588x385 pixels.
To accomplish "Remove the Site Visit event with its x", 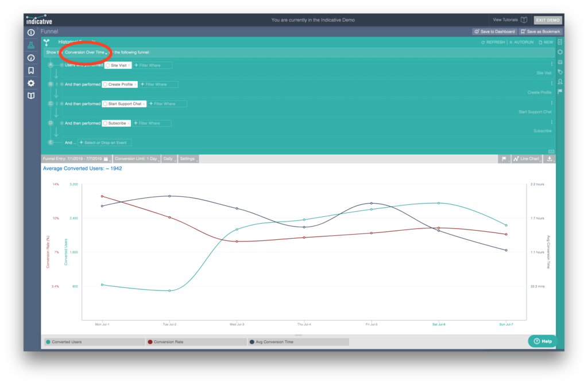I will [129, 65].
